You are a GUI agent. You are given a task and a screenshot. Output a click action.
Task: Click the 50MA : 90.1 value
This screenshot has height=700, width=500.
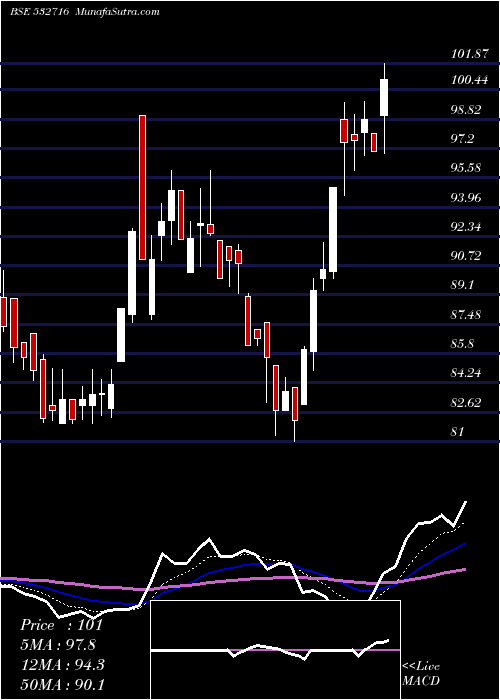[x=62, y=684]
